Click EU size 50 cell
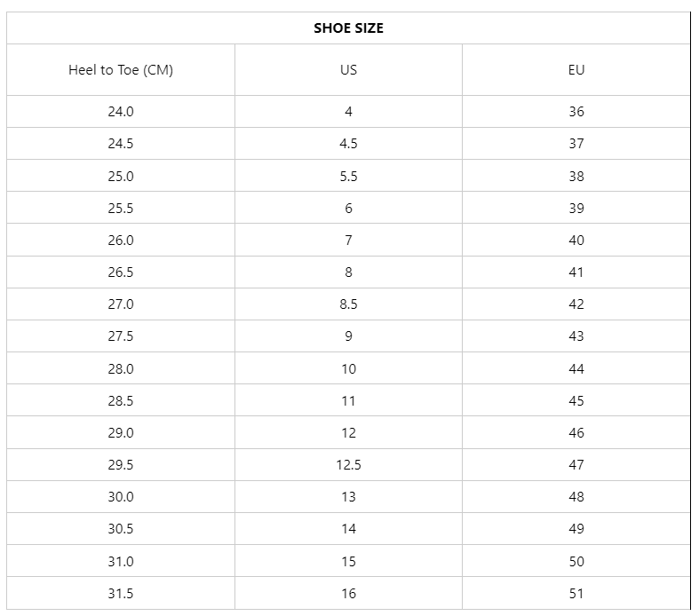The width and height of the screenshot is (699, 616). [x=576, y=562]
